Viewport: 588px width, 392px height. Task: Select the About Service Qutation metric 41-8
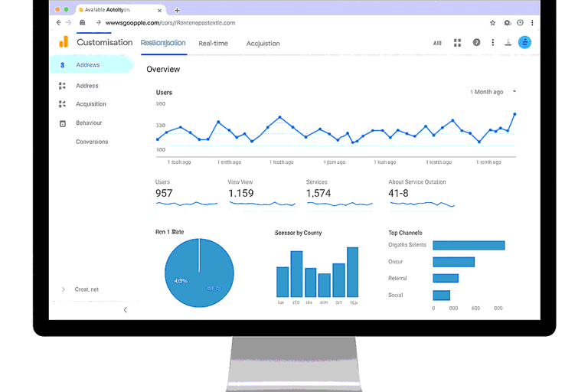point(398,193)
